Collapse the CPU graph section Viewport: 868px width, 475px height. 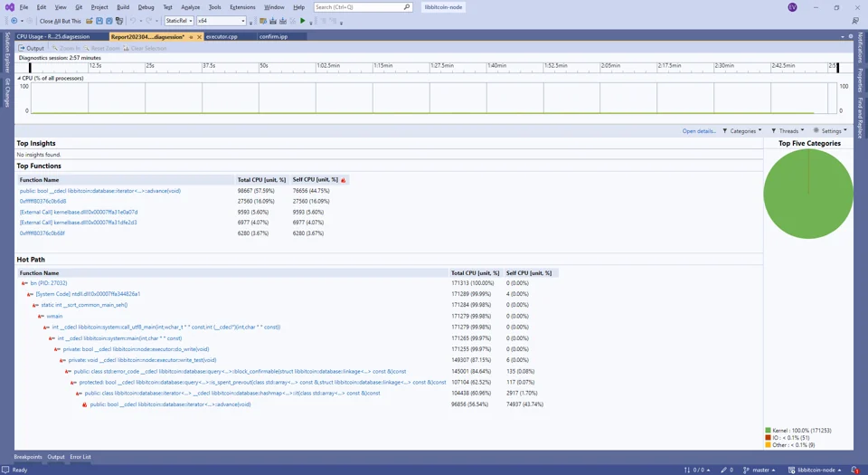(19, 79)
